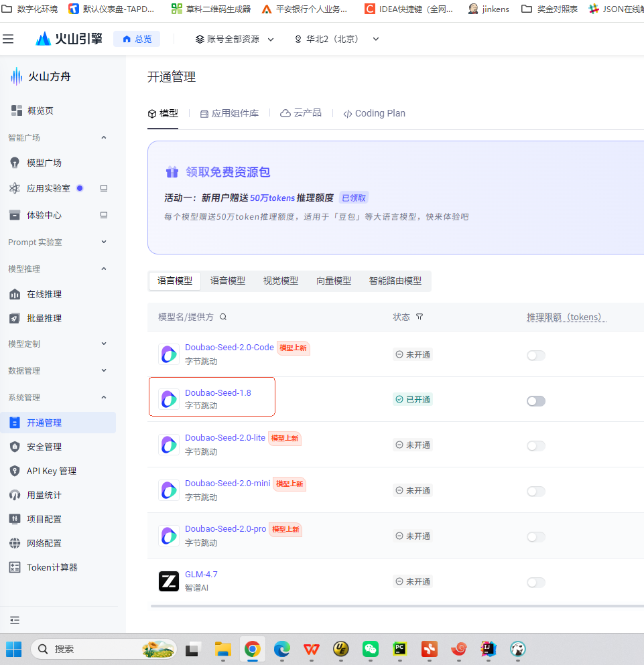Screen dimensions: 644x665
Task: Click the Windows Start button
Action: click(13, 649)
